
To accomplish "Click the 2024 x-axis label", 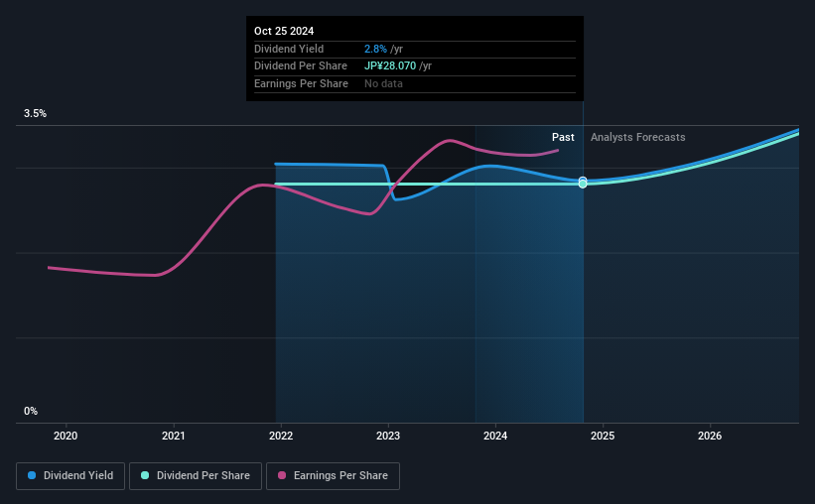I will tap(495, 436).
